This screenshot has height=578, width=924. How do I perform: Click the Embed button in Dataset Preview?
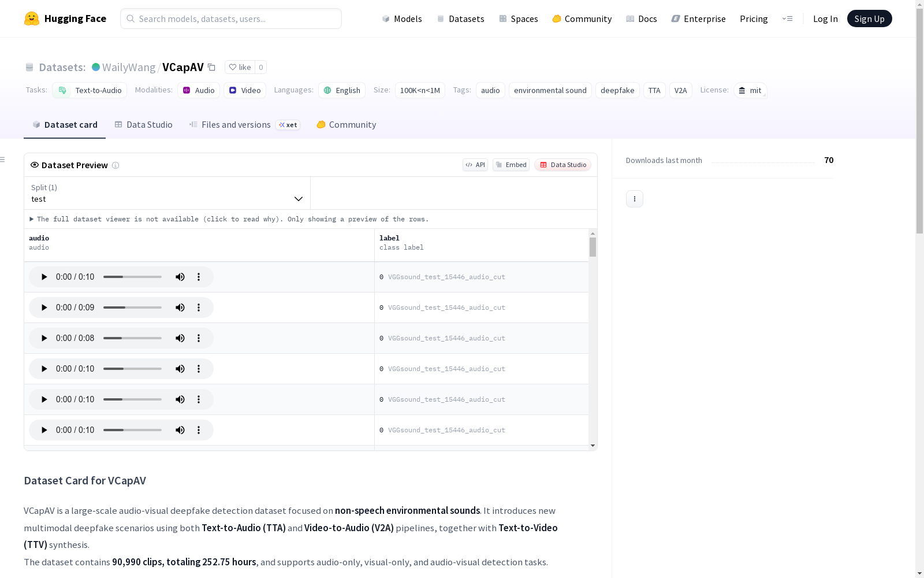pyautogui.click(x=511, y=165)
